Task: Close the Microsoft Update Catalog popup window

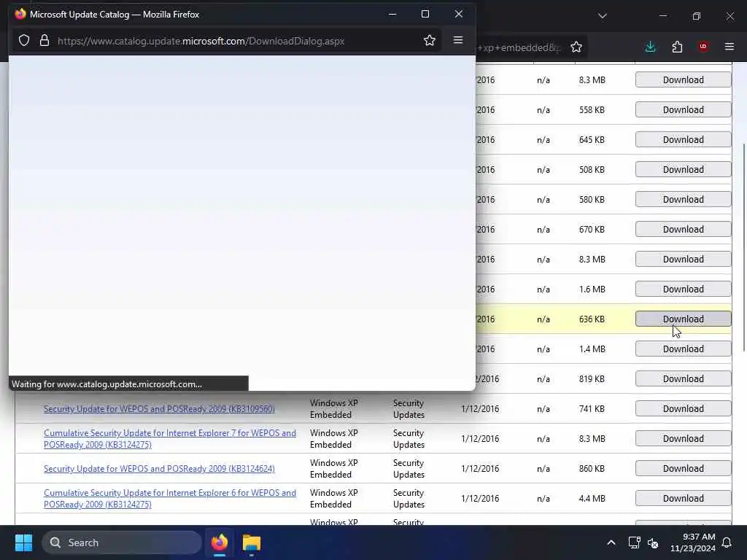Action: (x=458, y=15)
